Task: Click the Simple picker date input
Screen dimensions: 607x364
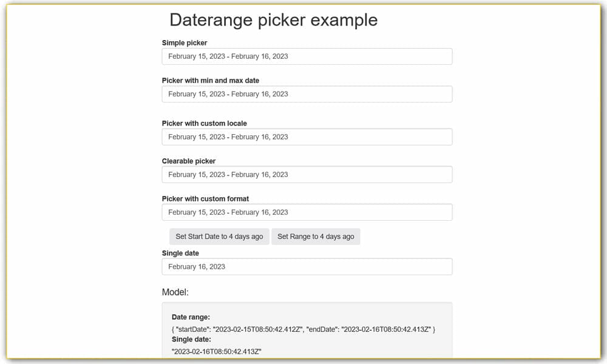Action: point(307,56)
